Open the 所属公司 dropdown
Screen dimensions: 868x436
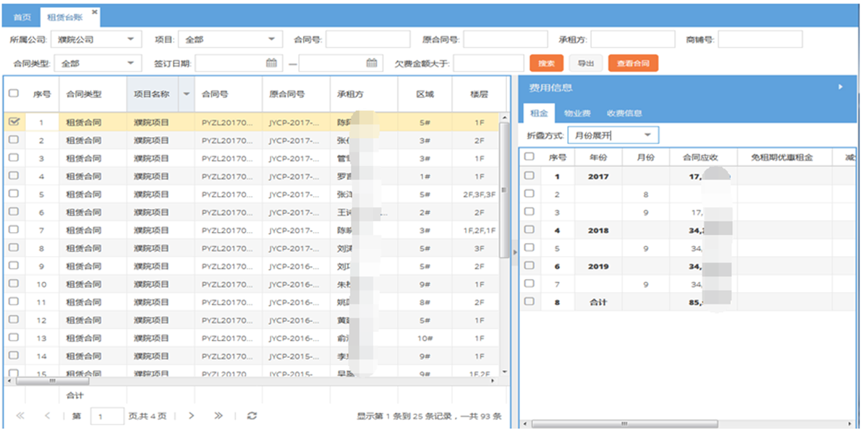click(130, 39)
